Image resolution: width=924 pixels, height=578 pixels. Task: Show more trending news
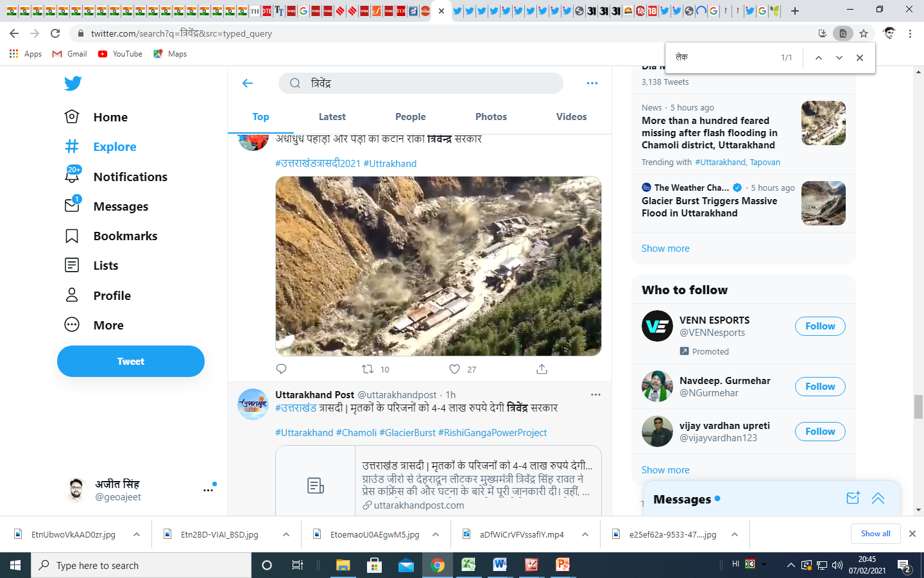pyautogui.click(x=665, y=249)
